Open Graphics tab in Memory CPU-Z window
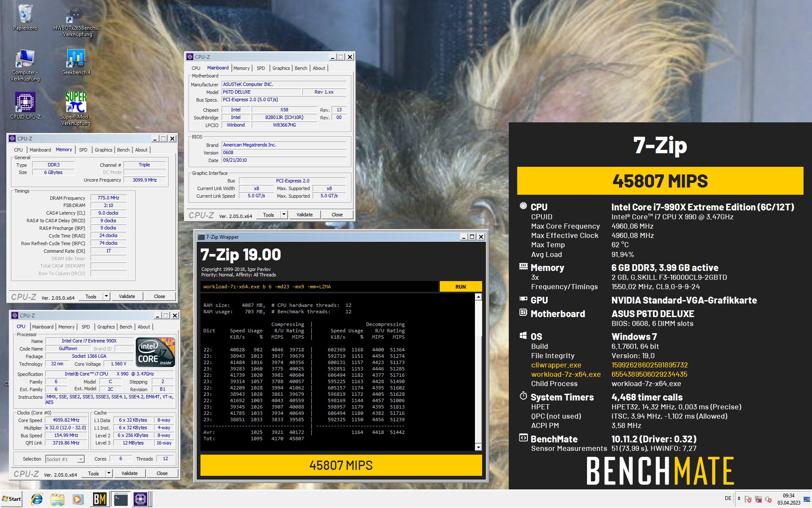812x508 pixels. coord(103,150)
